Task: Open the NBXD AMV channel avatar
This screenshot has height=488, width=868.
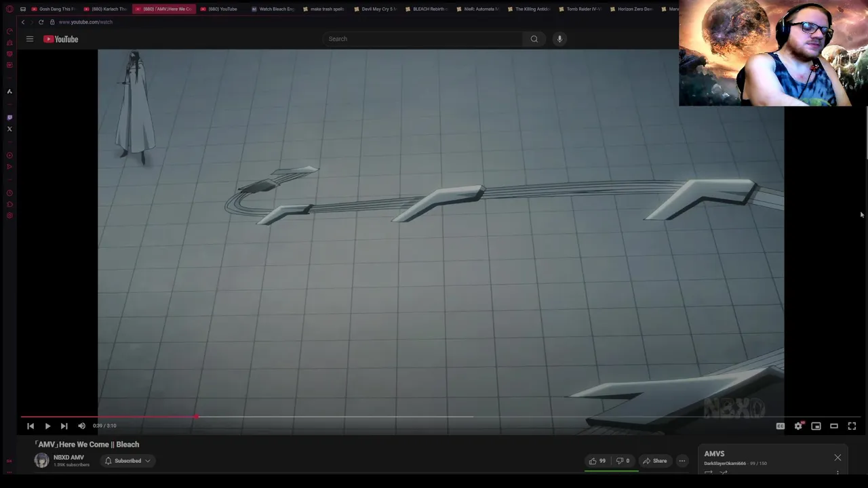Action: point(42,461)
